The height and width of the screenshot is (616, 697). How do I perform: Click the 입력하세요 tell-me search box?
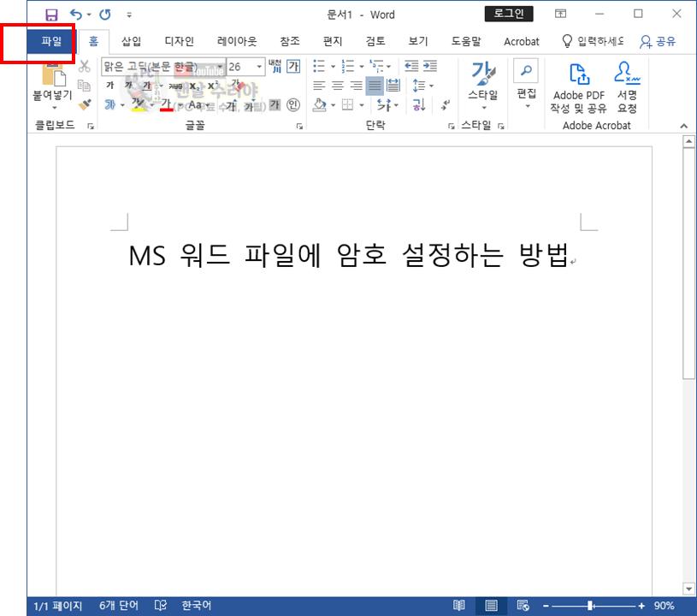pos(594,41)
